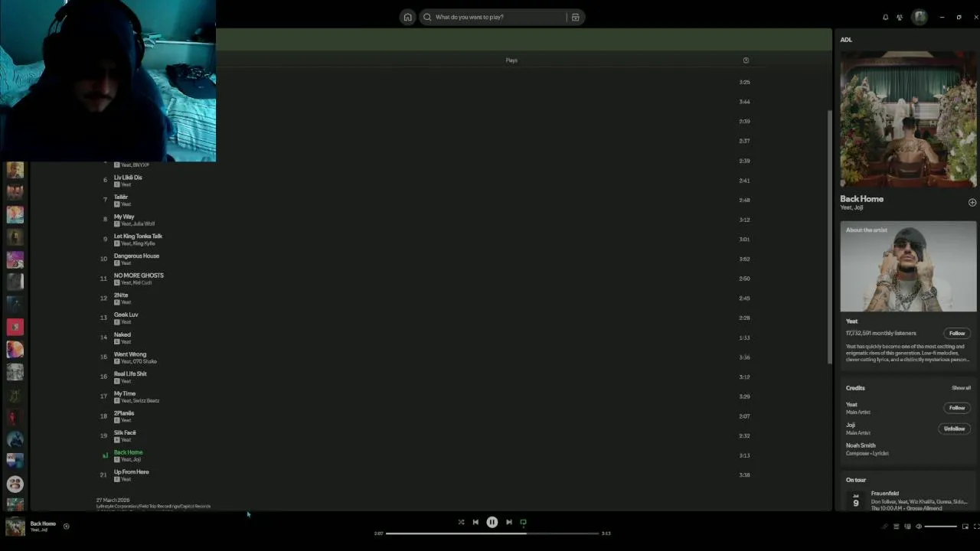Toggle the Lyrics microphone icon
Viewport: 980px width, 551px height.
pyautogui.click(x=885, y=526)
